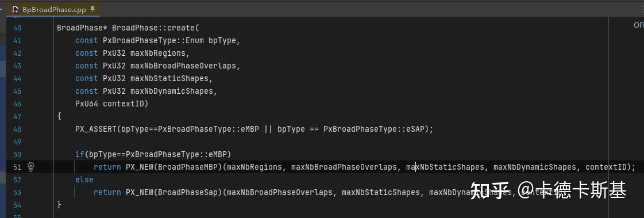This screenshot has height=218, width=644.
Task: Click the lightbulb quick-fix icon on line 51
Action: click(x=31, y=167)
